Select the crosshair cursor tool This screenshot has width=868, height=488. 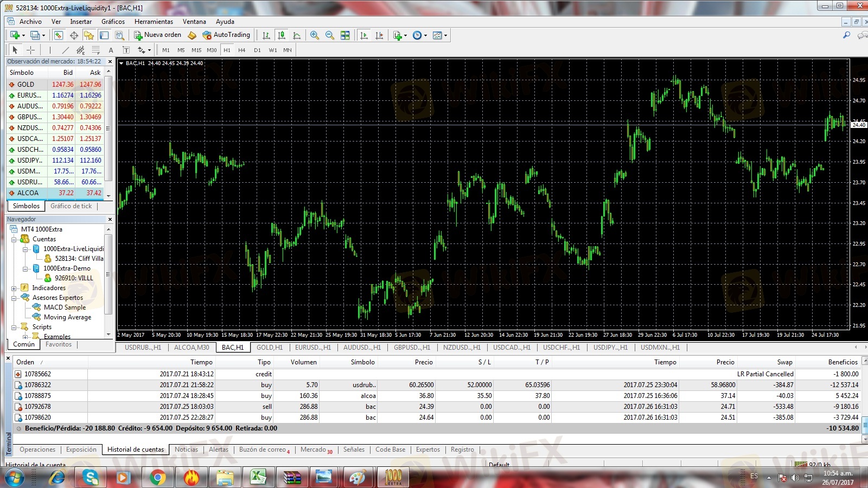pos(31,50)
